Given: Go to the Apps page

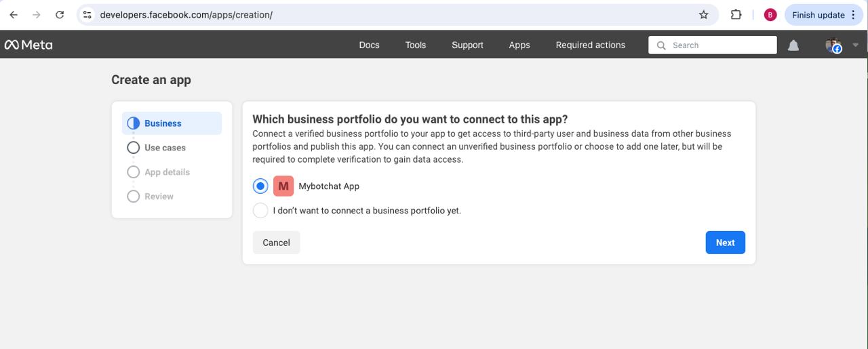Looking at the screenshot, I should (x=519, y=45).
